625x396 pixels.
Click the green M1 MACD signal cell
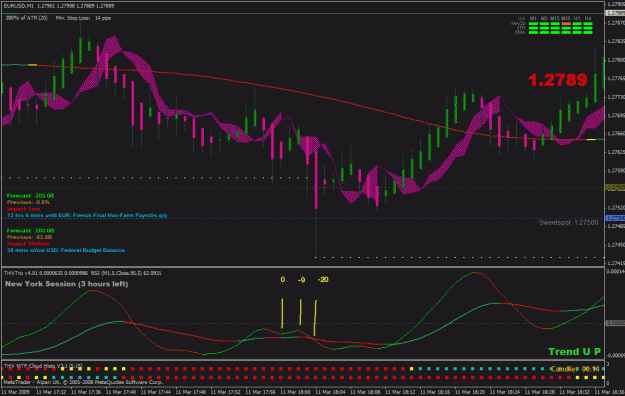533,24
